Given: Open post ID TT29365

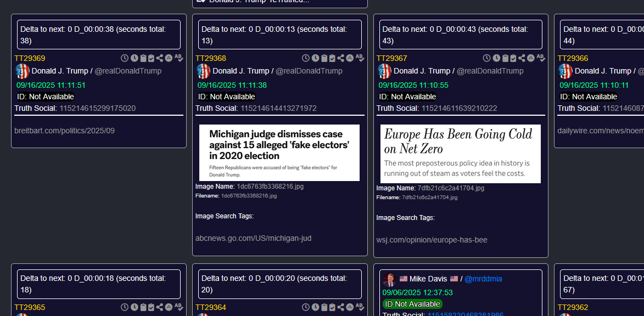Looking at the screenshot, I should click(30, 307).
